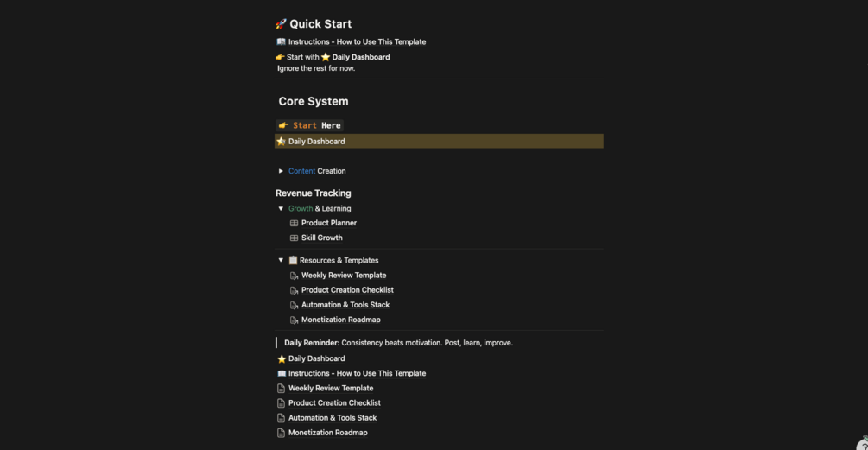
Task: Click the Daily Reminder quote text
Action: click(x=398, y=343)
